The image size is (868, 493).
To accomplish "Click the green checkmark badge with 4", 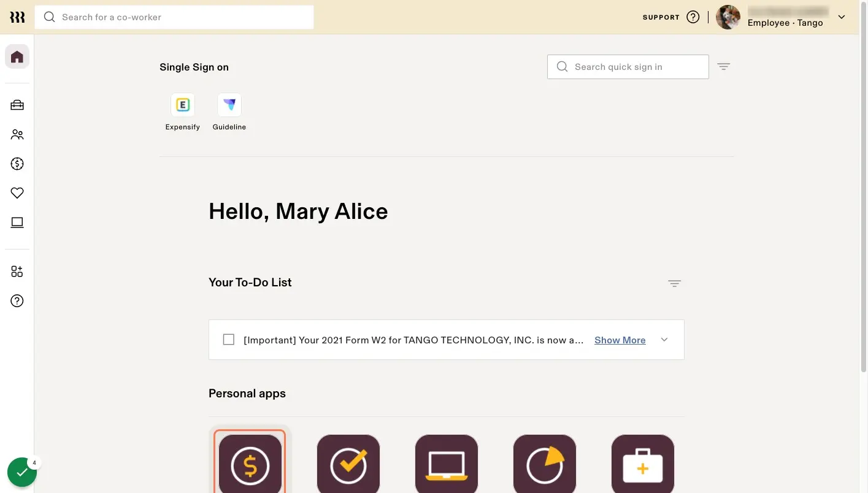I will click(22, 472).
